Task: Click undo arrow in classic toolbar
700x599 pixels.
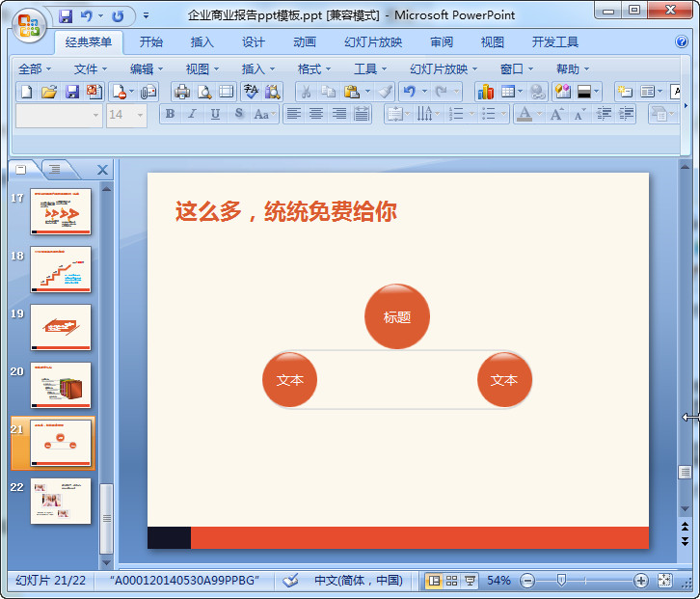Action: click(x=409, y=92)
